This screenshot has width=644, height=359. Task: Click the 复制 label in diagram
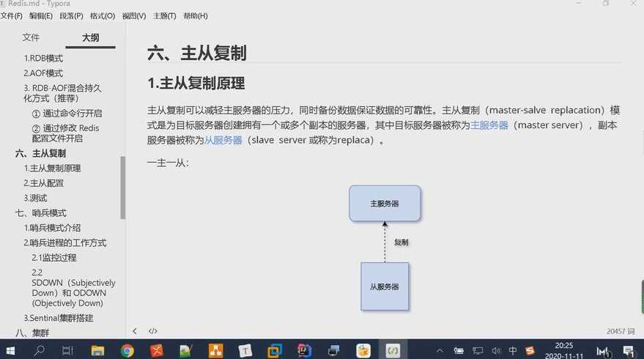(x=401, y=243)
